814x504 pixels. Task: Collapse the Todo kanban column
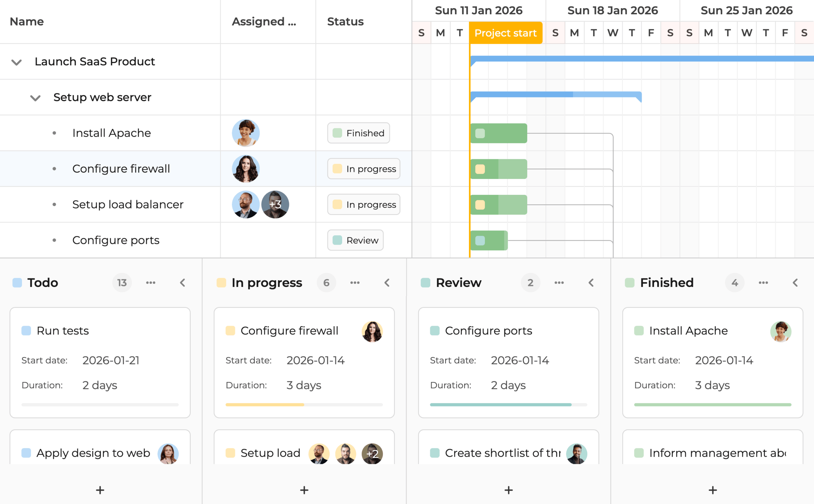tap(183, 283)
